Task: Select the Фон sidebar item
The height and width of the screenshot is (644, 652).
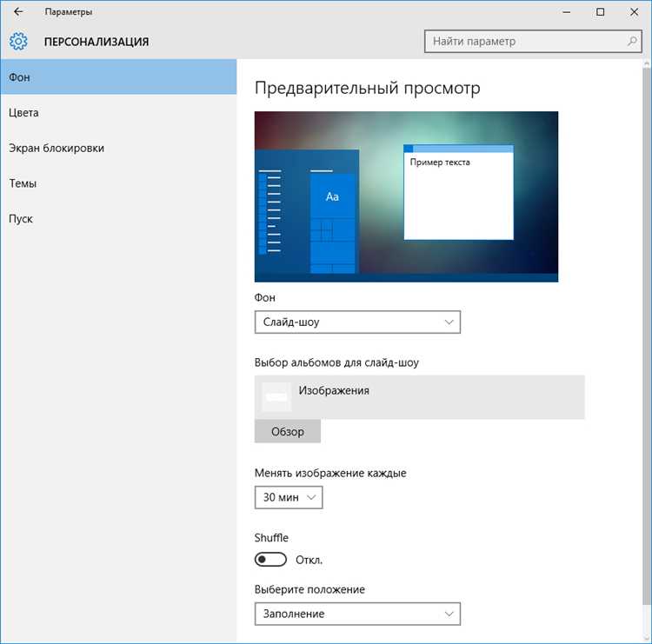Action: coord(118,76)
